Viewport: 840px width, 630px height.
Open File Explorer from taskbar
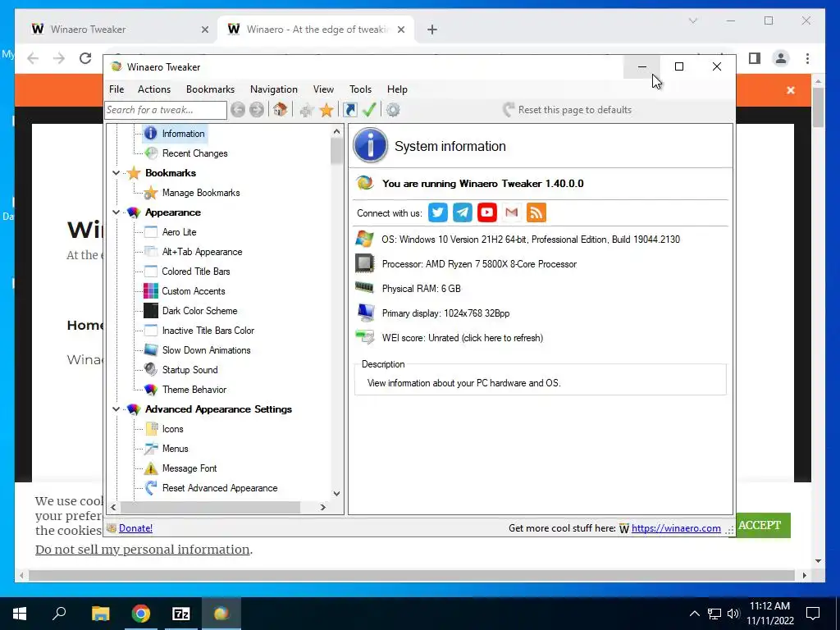tap(100, 614)
